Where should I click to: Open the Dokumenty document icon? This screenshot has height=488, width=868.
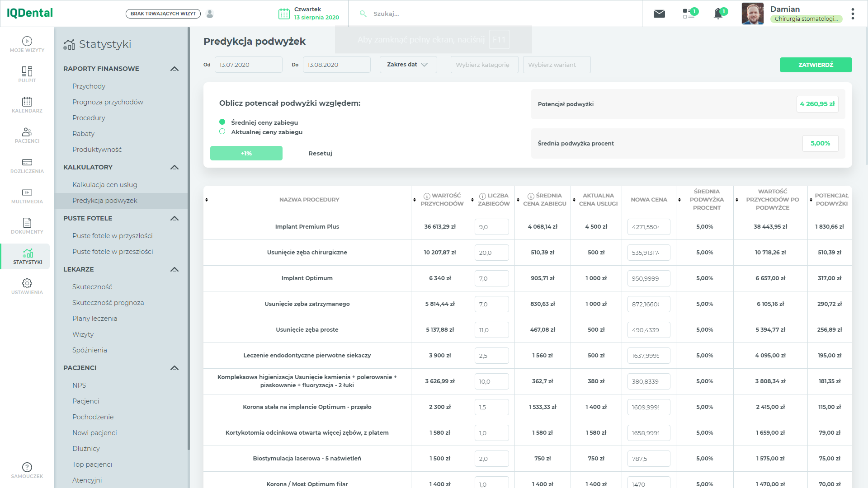pyautogui.click(x=27, y=223)
